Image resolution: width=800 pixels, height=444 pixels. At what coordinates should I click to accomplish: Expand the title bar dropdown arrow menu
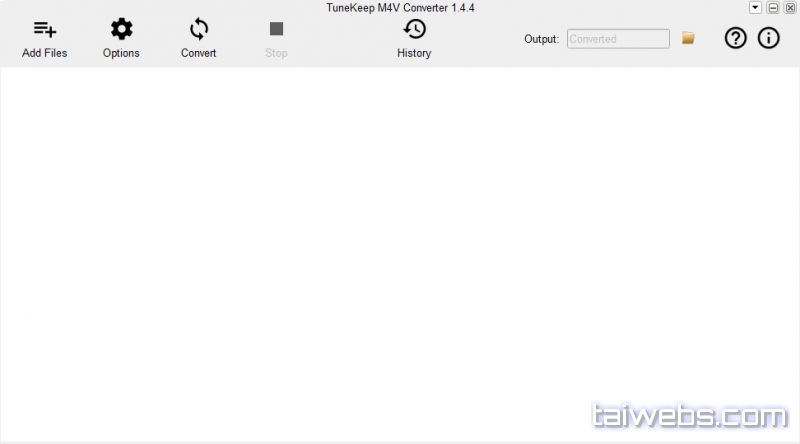pyautogui.click(x=755, y=8)
